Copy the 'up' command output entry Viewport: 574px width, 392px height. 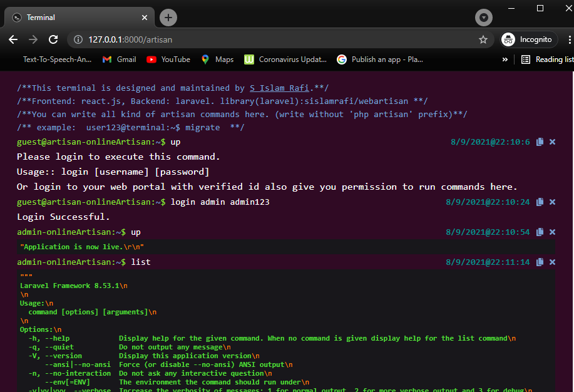click(540, 232)
